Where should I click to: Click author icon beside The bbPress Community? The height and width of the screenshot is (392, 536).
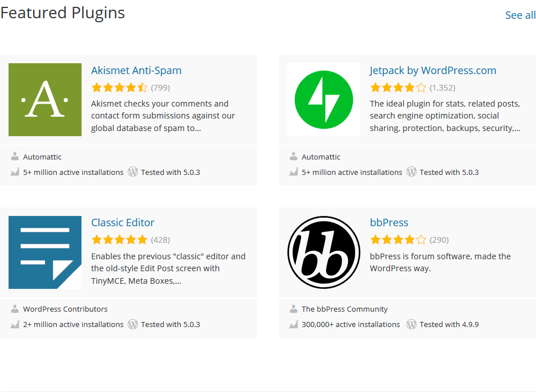tap(293, 309)
